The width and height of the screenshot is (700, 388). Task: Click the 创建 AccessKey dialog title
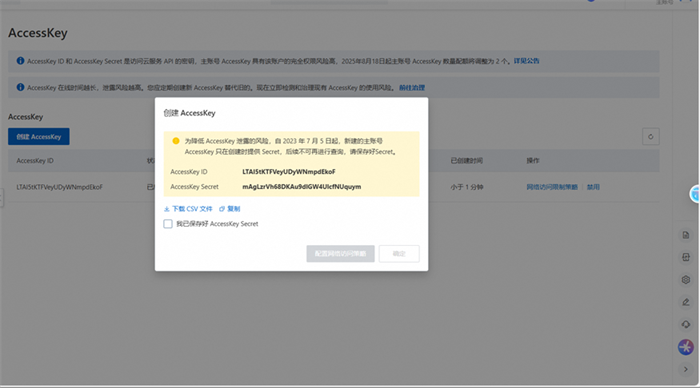pos(189,113)
